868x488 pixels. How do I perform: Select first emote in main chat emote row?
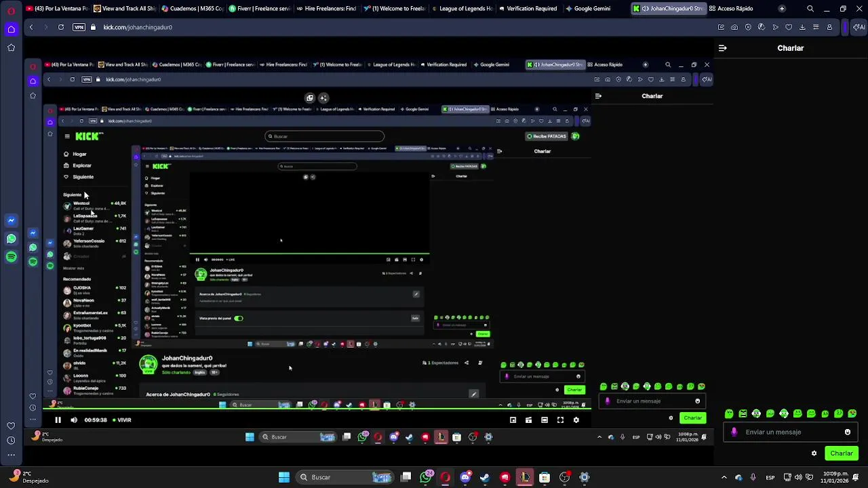(x=729, y=413)
